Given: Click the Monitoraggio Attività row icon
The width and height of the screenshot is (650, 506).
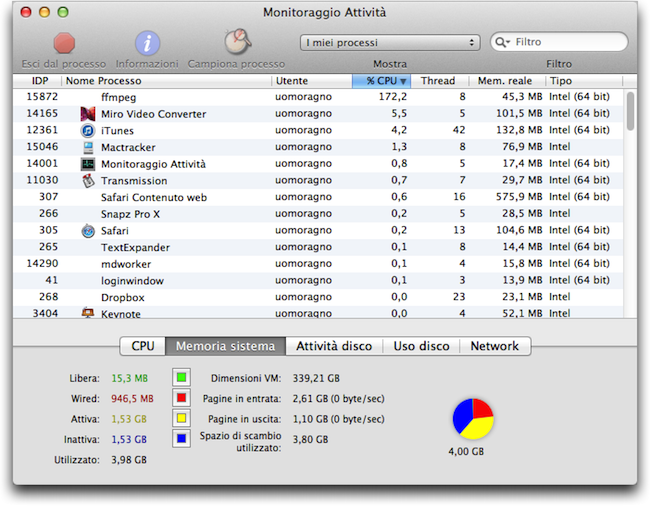Looking at the screenshot, I should click(x=87, y=164).
